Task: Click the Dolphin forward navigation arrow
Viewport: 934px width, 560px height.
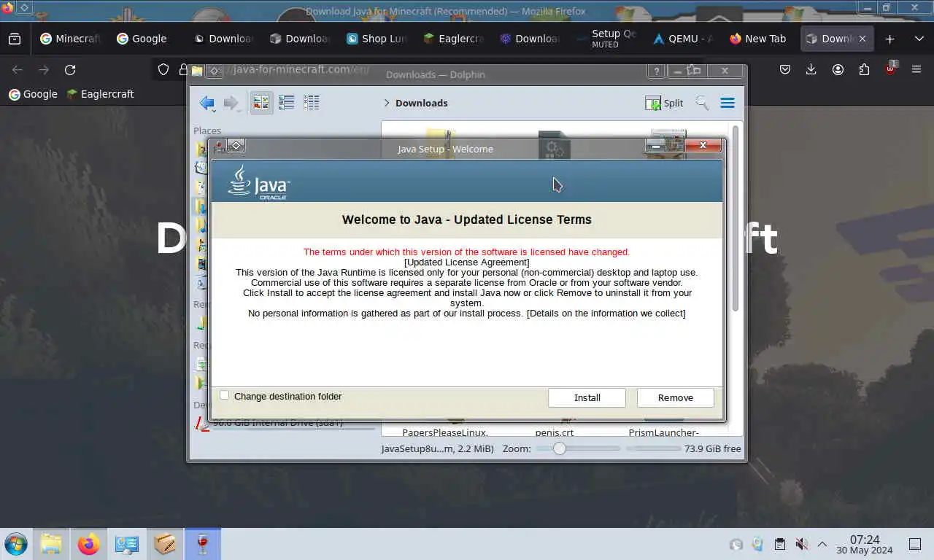Action: (232, 103)
